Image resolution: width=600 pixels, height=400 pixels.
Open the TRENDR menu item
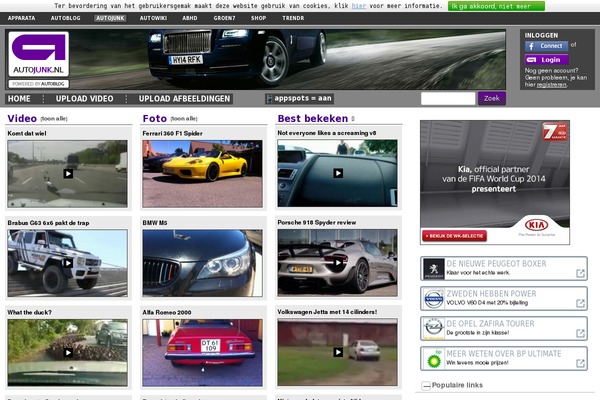click(293, 18)
